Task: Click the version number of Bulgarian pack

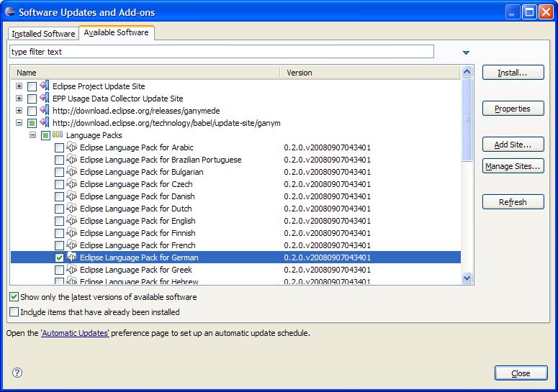Action: pos(327,172)
